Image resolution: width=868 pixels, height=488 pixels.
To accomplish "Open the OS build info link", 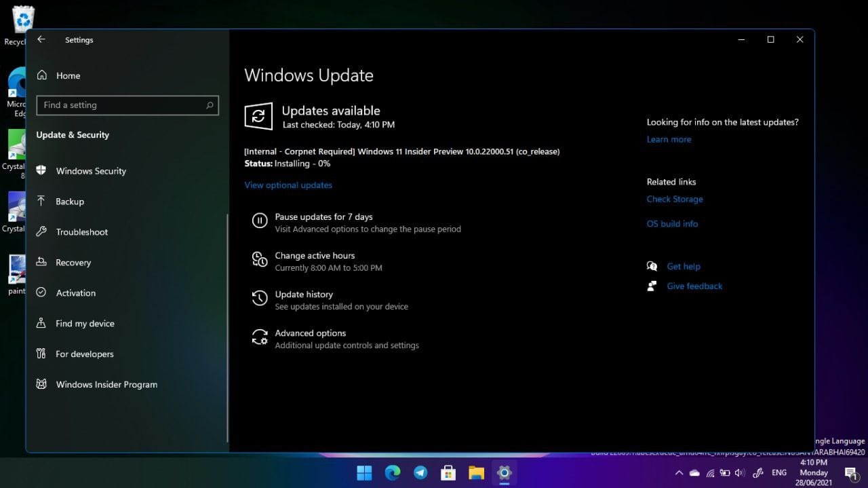I will click(x=672, y=224).
